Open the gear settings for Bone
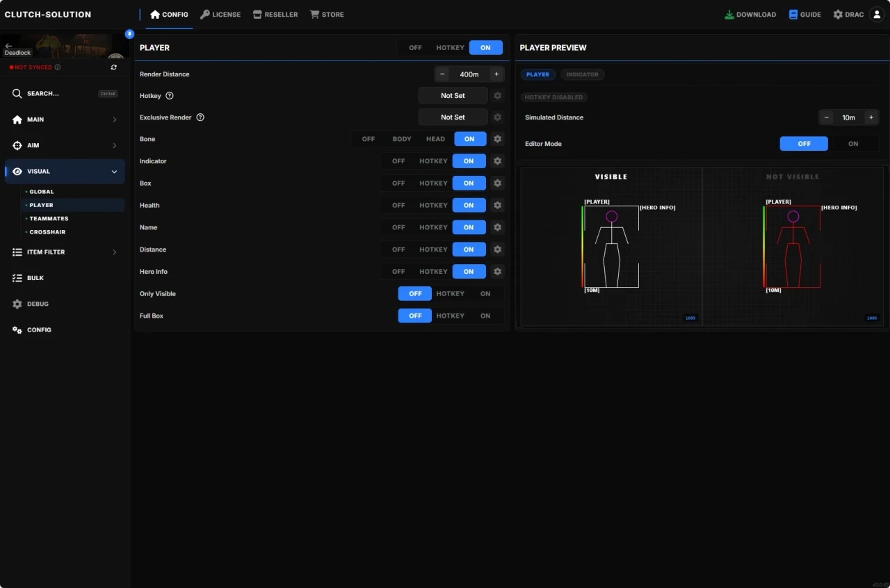The height and width of the screenshot is (588, 890). coord(498,139)
